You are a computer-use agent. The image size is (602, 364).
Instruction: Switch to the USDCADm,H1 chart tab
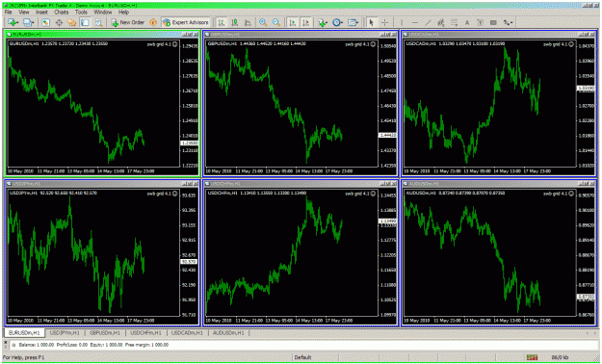tap(187, 333)
